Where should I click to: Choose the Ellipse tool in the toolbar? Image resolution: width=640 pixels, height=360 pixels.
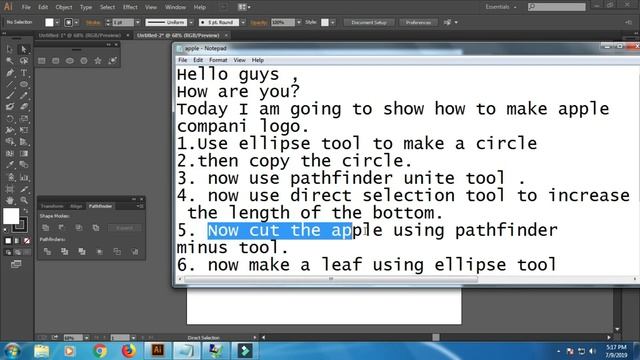[24, 84]
